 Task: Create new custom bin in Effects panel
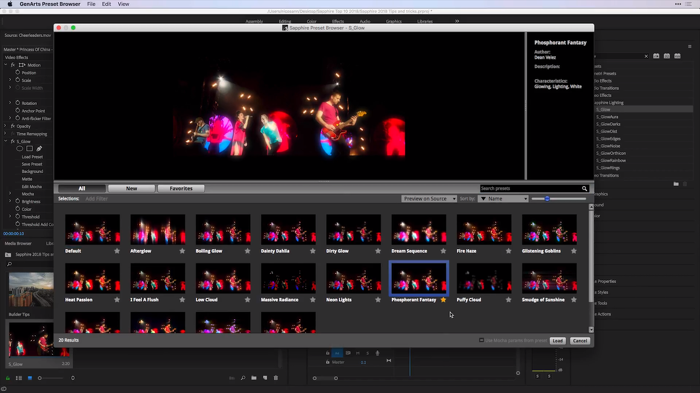click(x=676, y=184)
